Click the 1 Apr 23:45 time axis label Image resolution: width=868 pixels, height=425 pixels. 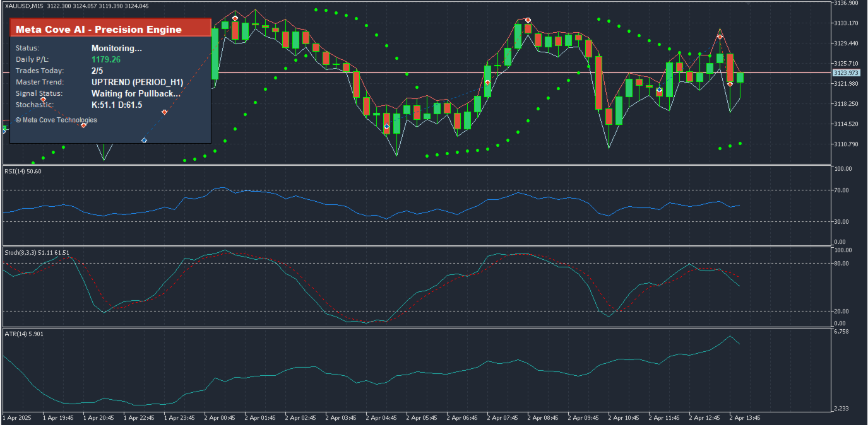coord(179,417)
